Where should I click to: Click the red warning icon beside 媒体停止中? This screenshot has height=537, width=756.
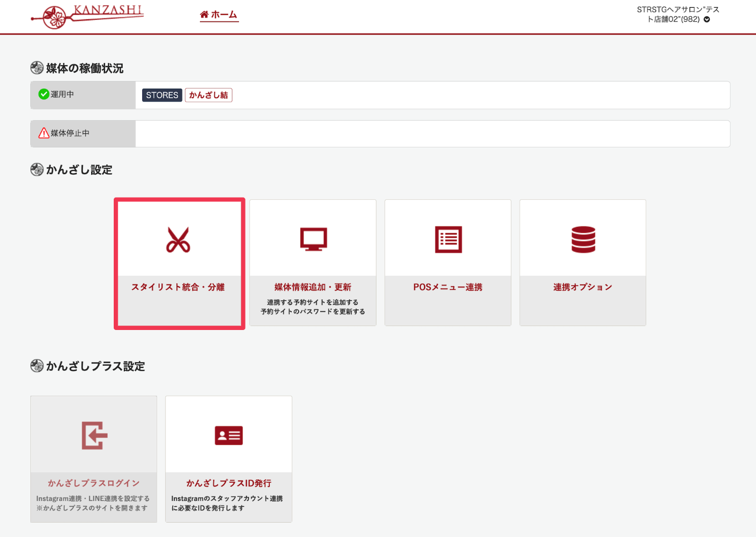(x=43, y=133)
